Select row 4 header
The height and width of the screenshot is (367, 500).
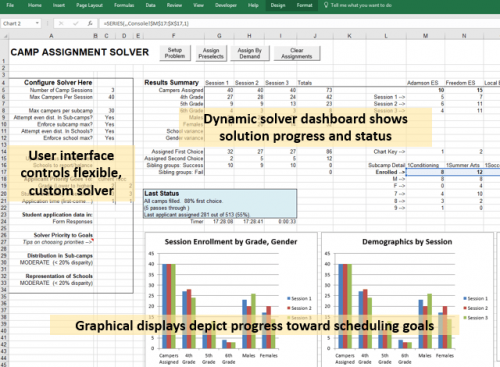[x=4, y=83]
